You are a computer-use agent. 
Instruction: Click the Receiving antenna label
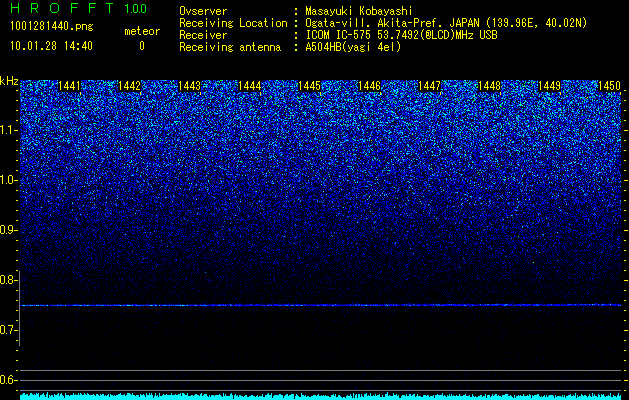point(230,47)
